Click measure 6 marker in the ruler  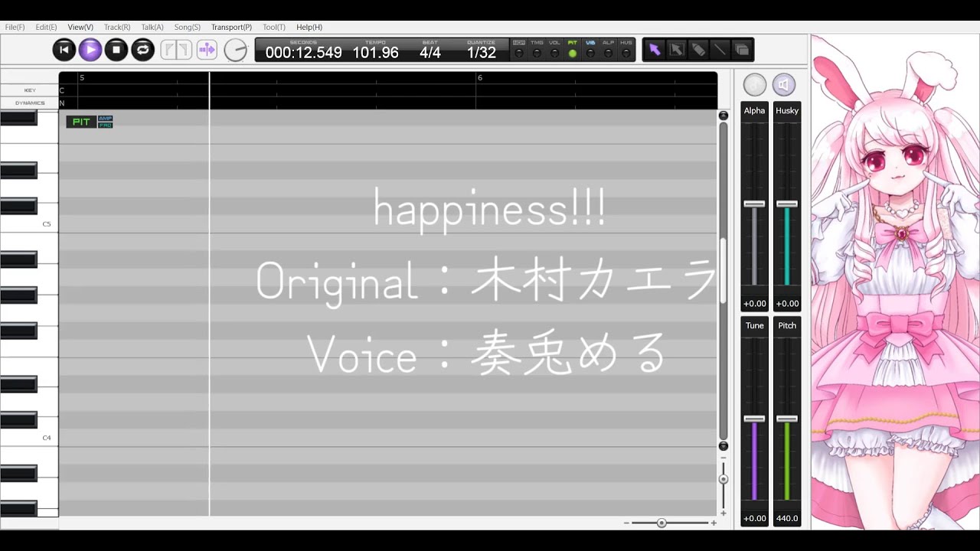pos(480,78)
